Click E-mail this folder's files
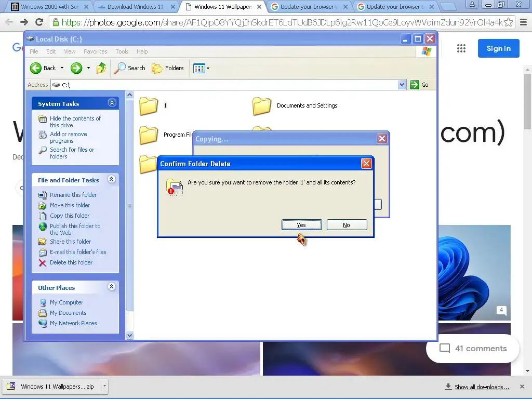The height and width of the screenshot is (399, 532). click(x=78, y=252)
